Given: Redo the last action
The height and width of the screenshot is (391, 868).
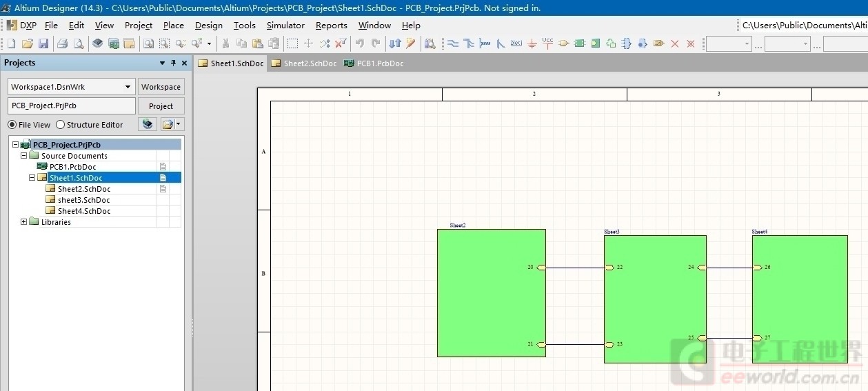Looking at the screenshot, I should (376, 43).
